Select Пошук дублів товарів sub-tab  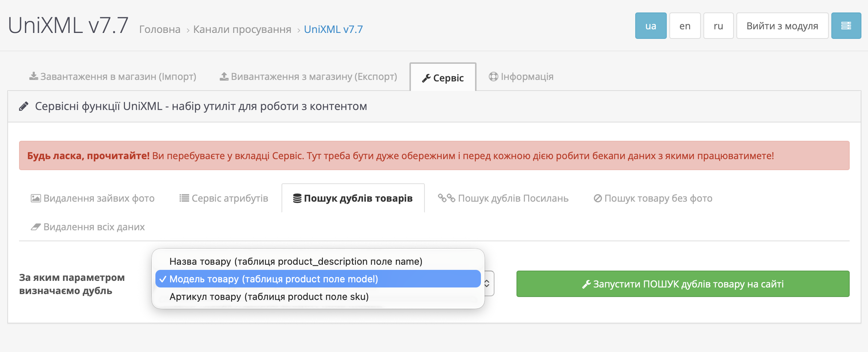click(353, 198)
